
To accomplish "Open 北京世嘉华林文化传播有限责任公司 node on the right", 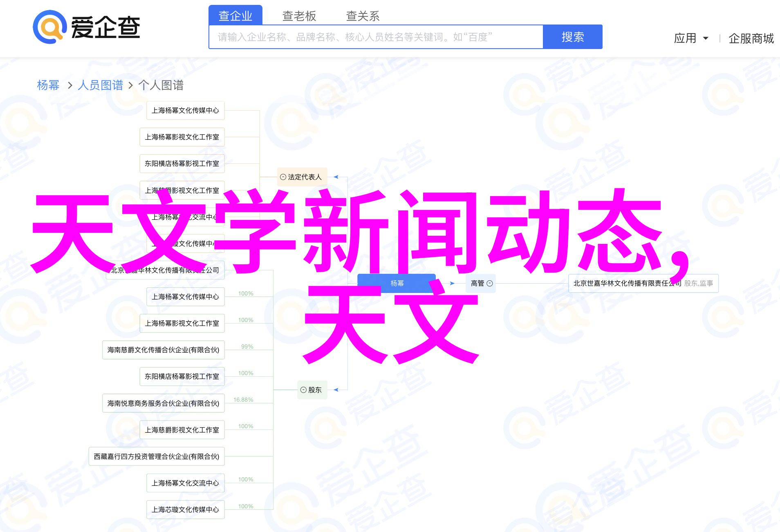I will click(x=643, y=283).
